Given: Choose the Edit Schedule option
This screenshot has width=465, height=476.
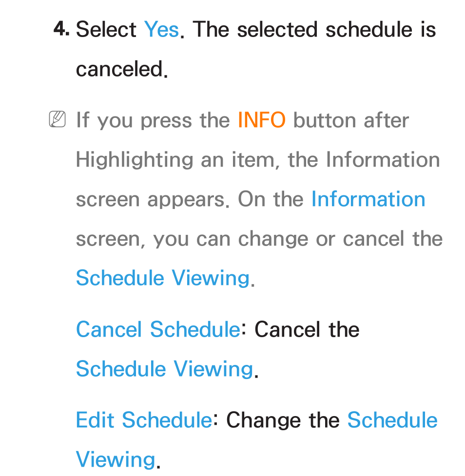Looking at the screenshot, I should (144, 420).
